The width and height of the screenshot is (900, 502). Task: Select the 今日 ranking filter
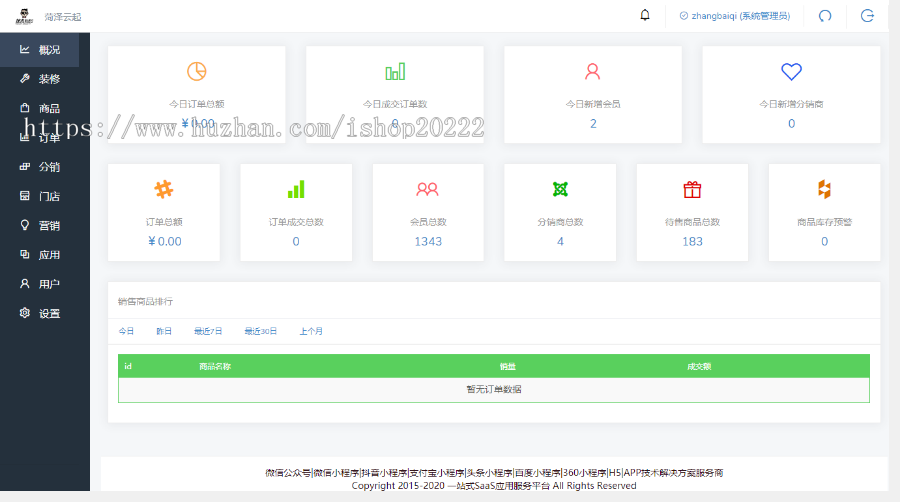(x=126, y=331)
